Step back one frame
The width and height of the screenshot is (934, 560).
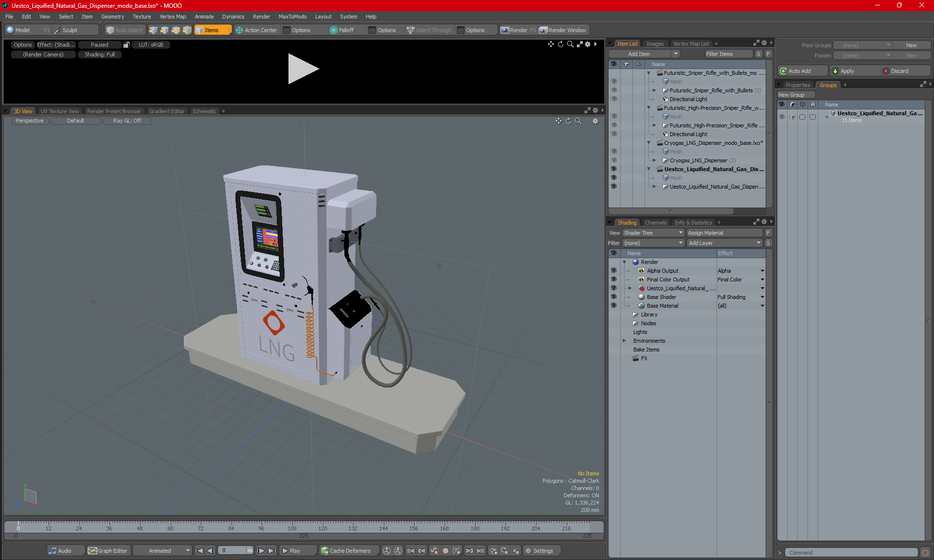pos(211,551)
